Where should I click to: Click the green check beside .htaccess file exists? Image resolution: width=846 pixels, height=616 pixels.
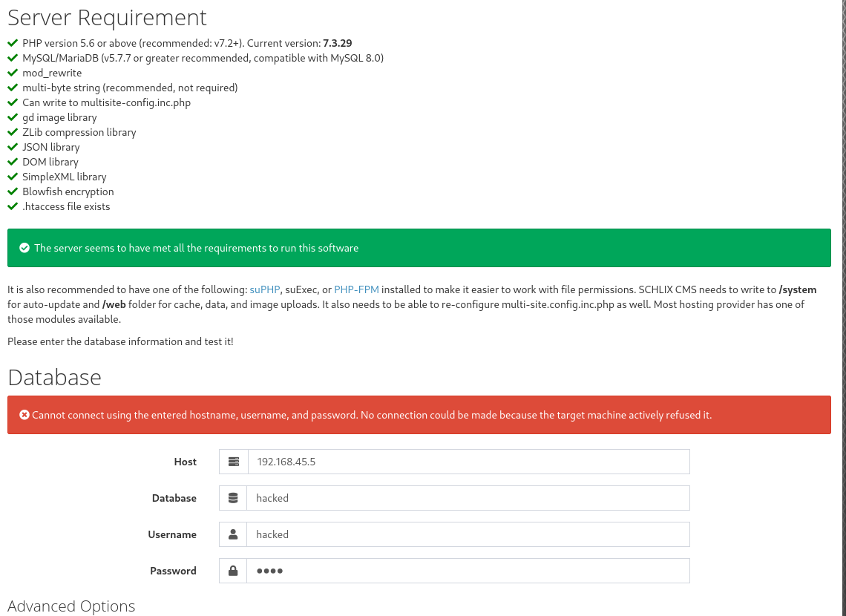point(12,206)
